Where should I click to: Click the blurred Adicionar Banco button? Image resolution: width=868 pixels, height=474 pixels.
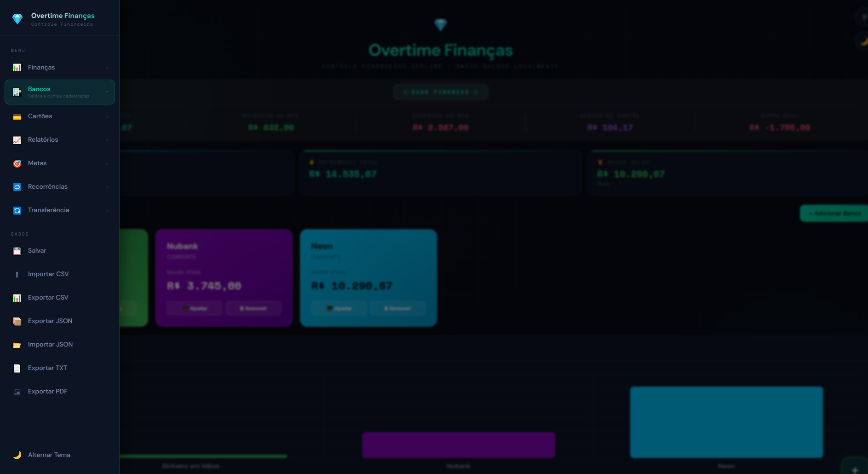point(834,214)
